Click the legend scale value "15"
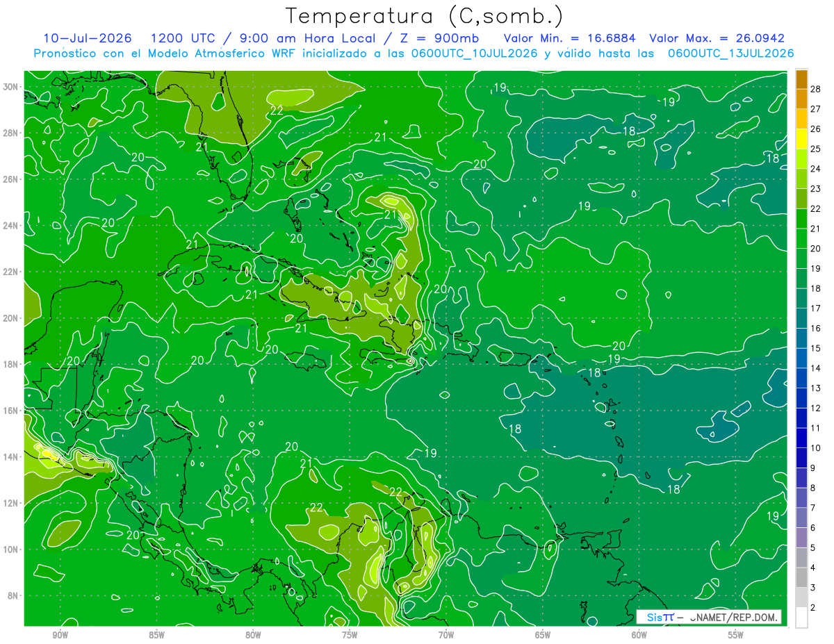Image resolution: width=834 pixels, height=644 pixels. coord(816,348)
